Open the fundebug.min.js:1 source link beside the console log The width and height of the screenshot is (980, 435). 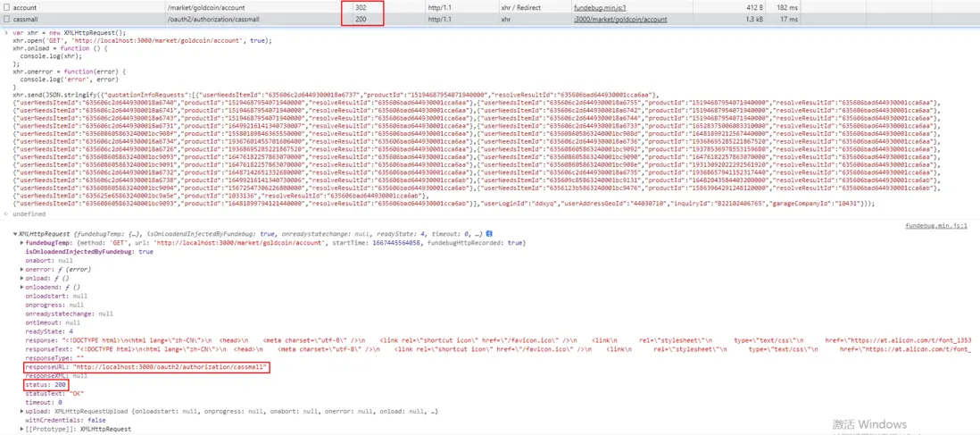point(936,225)
